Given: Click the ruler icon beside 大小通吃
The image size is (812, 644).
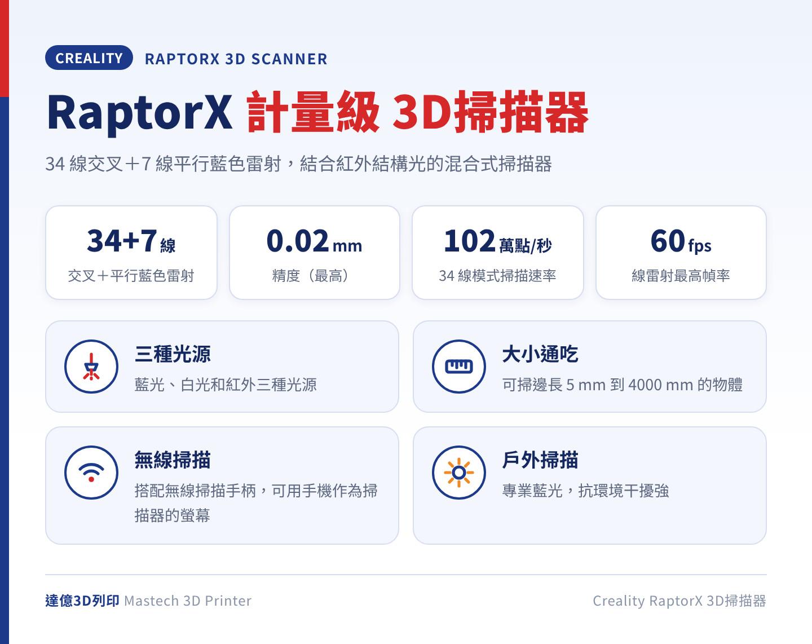Looking at the screenshot, I should (459, 367).
